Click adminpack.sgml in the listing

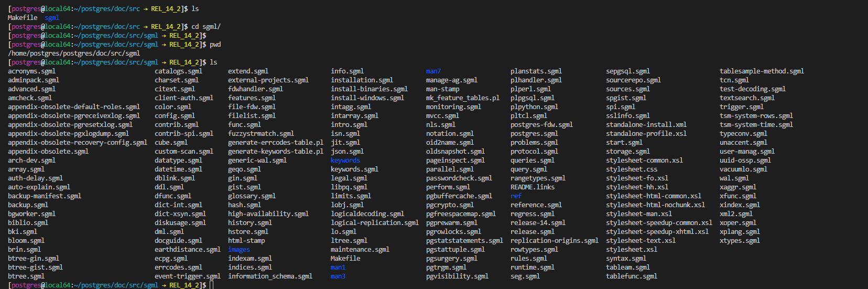34,80
